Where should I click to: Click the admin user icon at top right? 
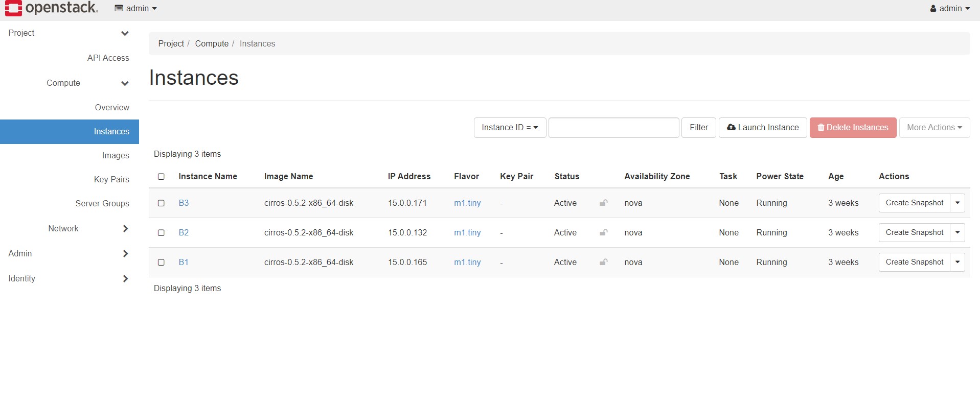pos(933,9)
